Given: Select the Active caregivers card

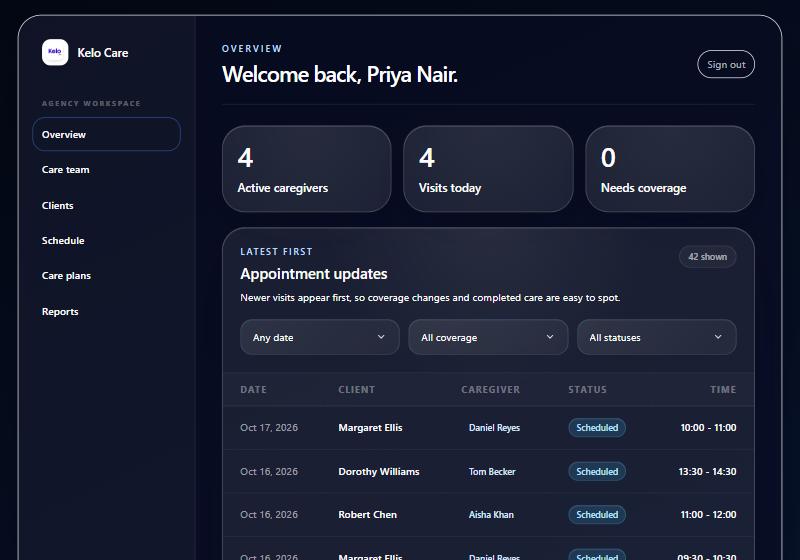Looking at the screenshot, I should (x=307, y=169).
